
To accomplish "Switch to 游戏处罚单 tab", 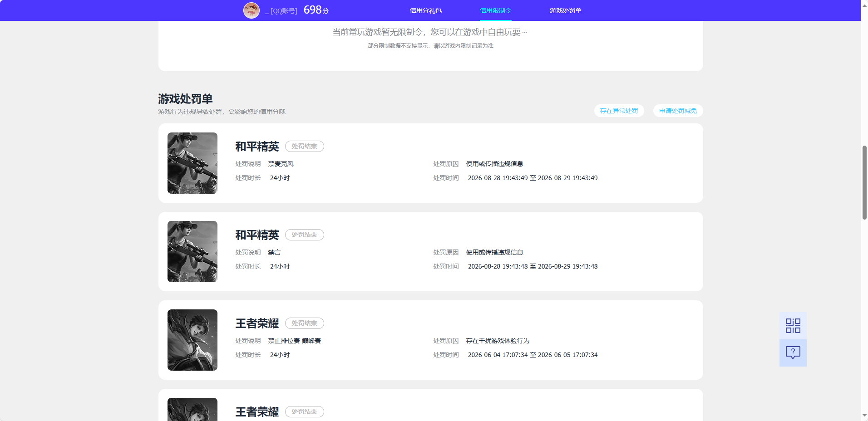I will 566,10.
